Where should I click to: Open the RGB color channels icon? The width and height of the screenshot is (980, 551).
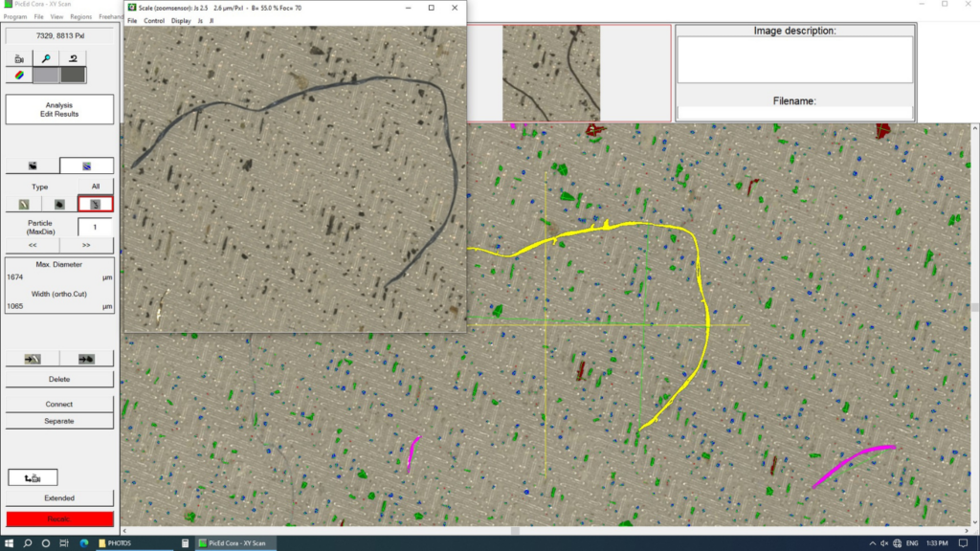tap(19, 75)
